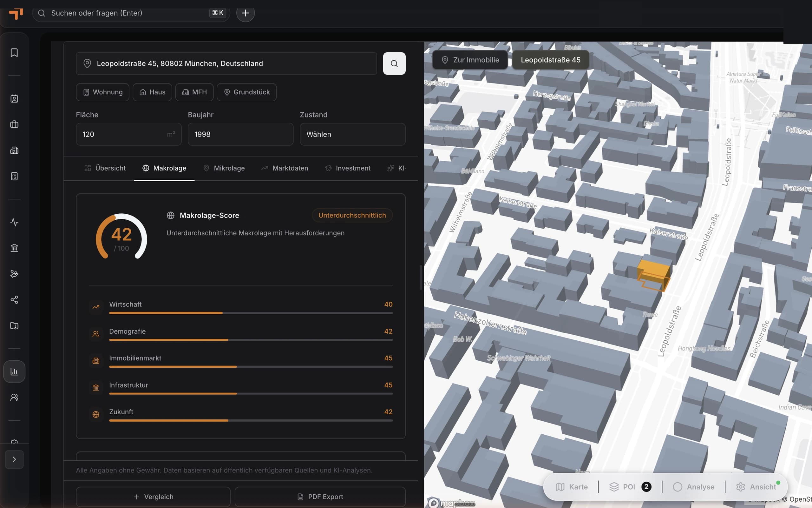
Task: Open the bookmark icon in sidebar
Action: tap(14, 53)
